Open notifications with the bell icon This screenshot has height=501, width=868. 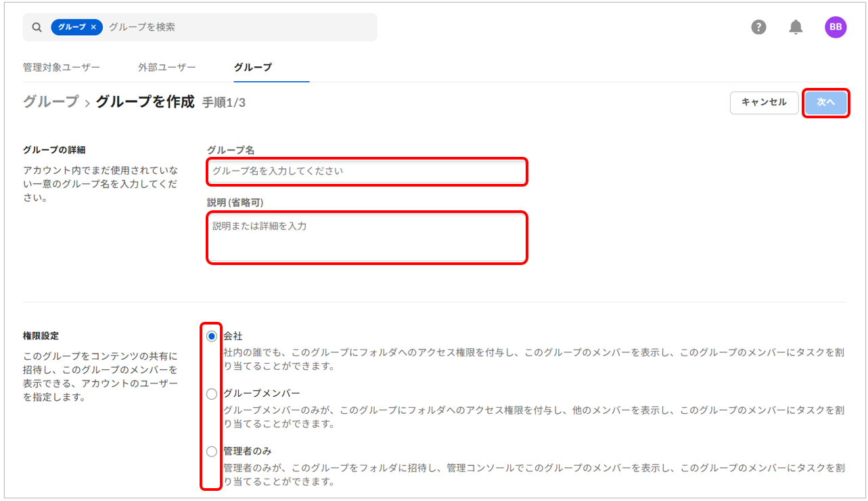[x=796, y=27]
